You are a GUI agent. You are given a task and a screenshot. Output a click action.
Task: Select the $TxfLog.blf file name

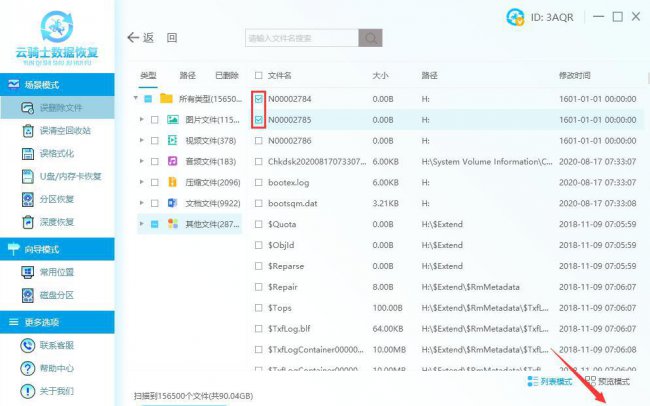click(289, 329)
